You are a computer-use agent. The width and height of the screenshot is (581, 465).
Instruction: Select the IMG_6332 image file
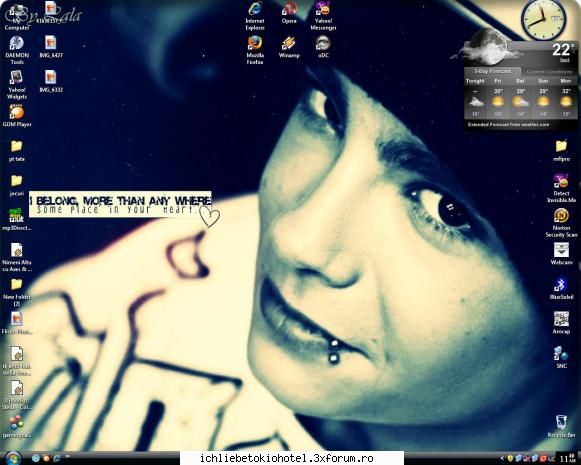pyautogui.click(x=51, y=81)
